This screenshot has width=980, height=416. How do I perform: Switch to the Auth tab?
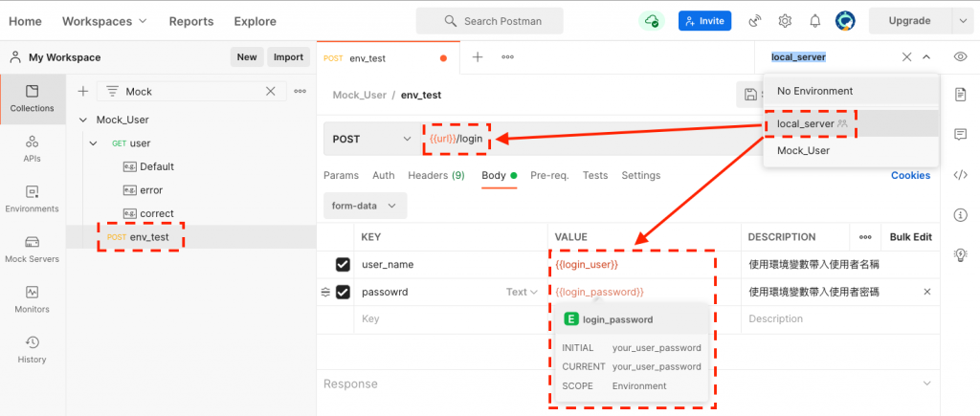tap(383, 176)
